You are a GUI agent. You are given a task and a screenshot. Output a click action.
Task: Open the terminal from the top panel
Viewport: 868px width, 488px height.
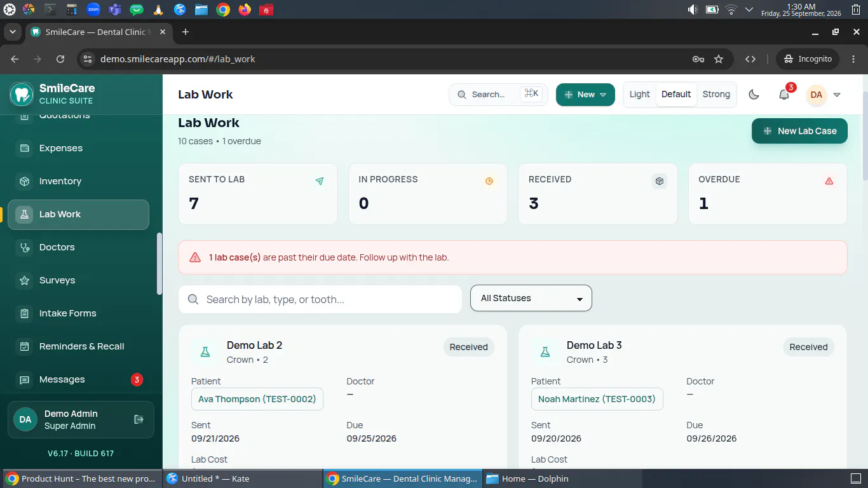coord(50,10)
